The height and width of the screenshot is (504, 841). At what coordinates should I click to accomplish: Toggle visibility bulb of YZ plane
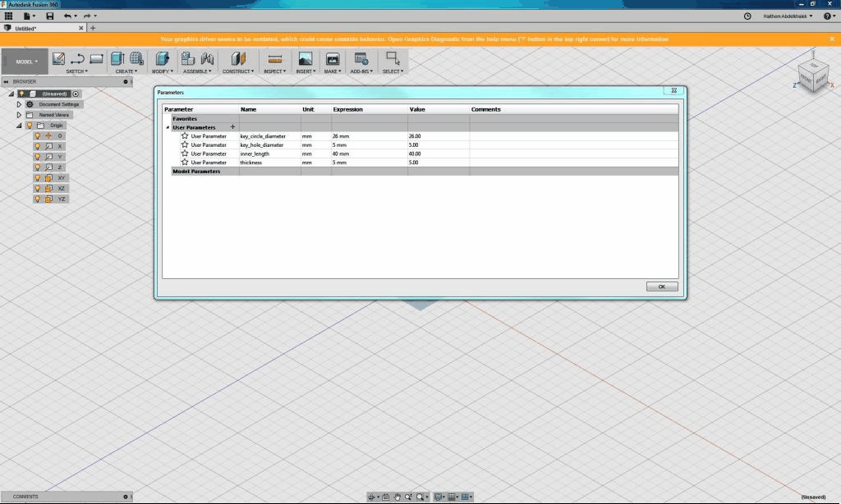pos(38,199)
